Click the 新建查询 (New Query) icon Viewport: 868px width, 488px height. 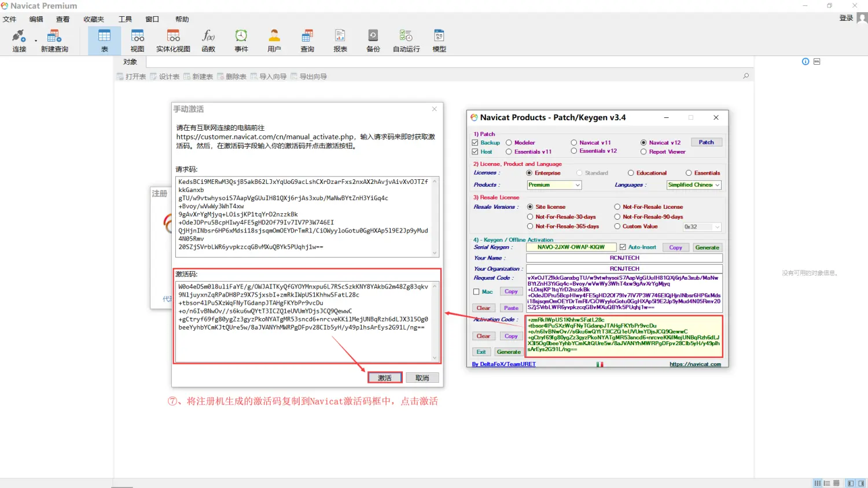coord(54,40)
